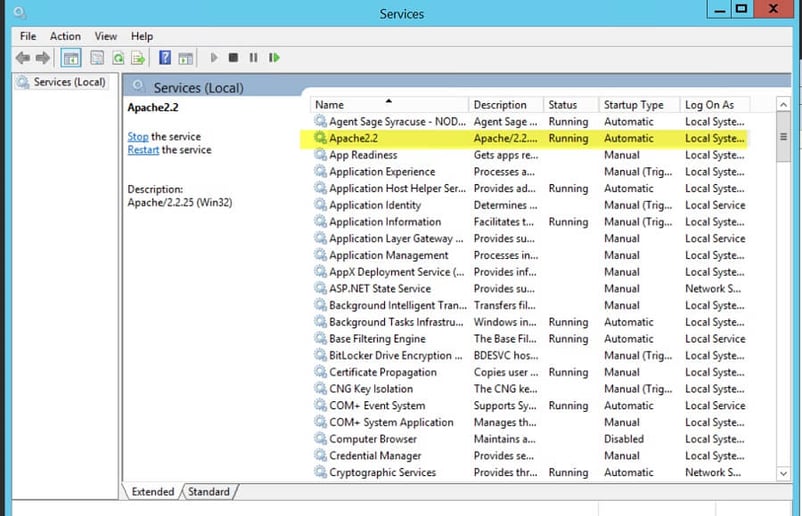
Task: Select Services (Local) in the console tree
Action: coord(69,82)
